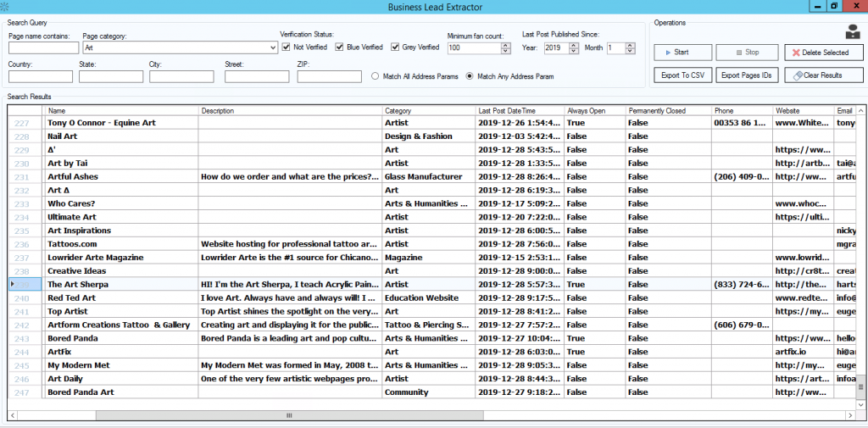Image resolution: width=868 pixels, height=428 pixels.
Task: Decrease the Month spinner value
Action: click(x=630, y=51)
